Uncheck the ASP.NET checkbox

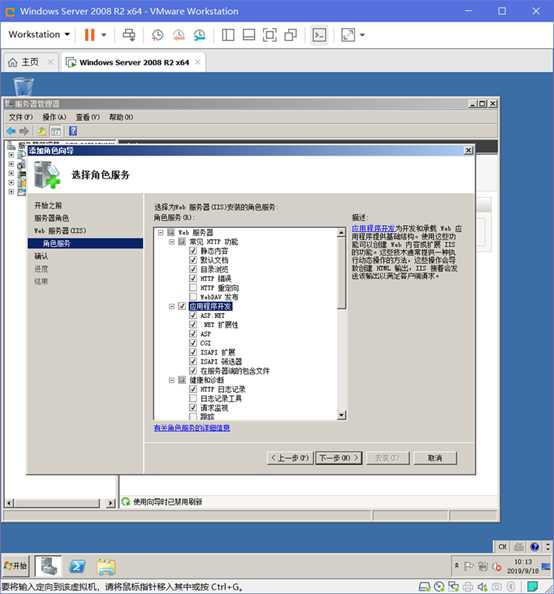point(193,315)
